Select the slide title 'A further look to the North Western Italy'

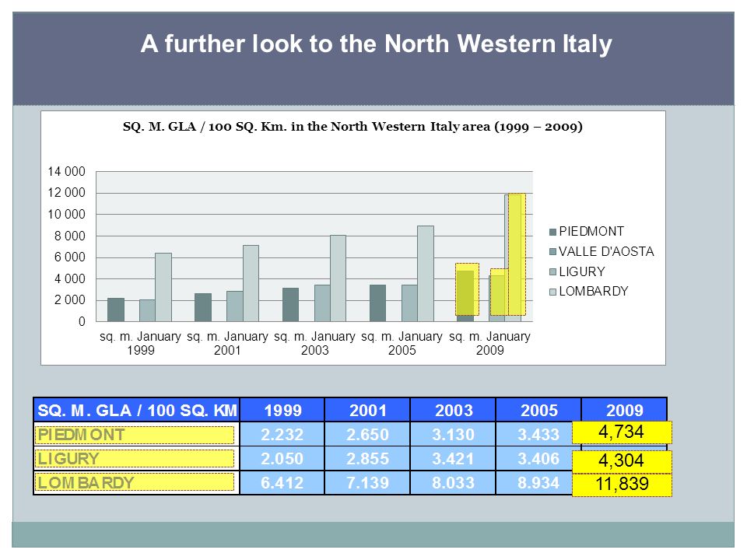click(x=376, y=44)
